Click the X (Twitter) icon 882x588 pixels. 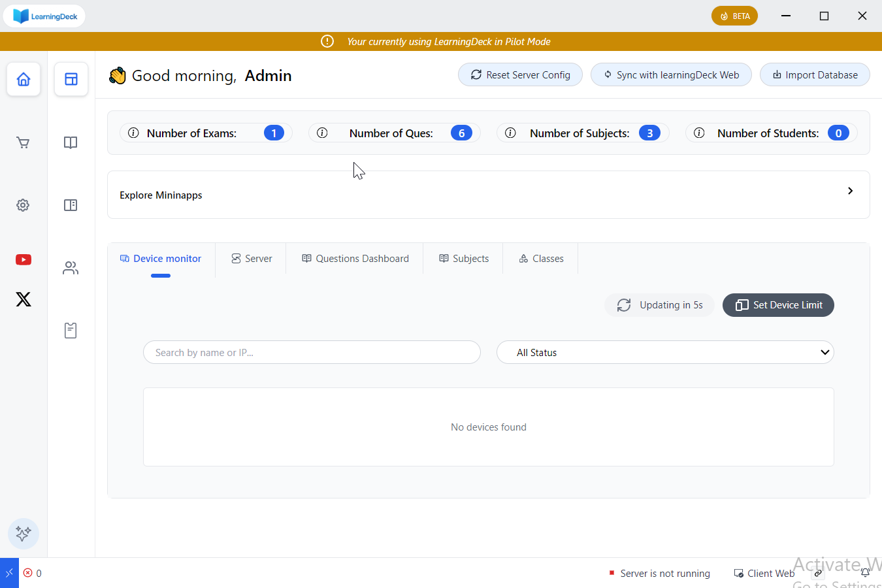point(24,299)
